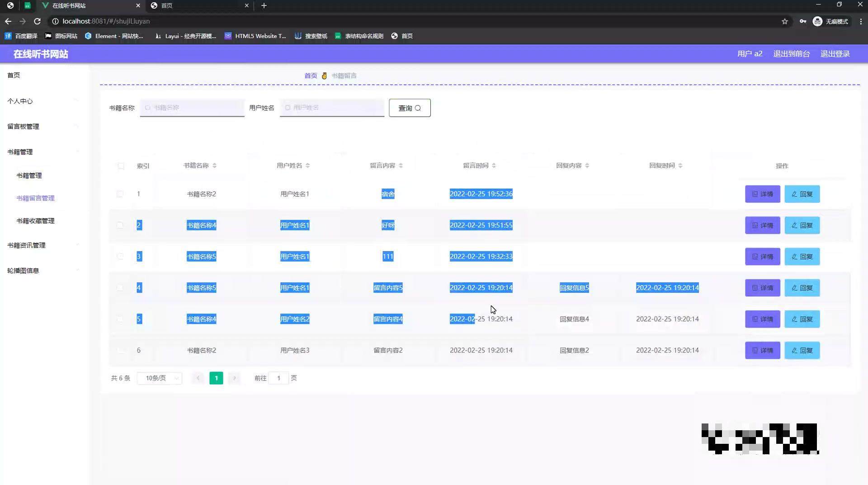Toggle the select-all checkbox in table header
This screenshot has width=868, height=485.
pyautogui.click(x=121, y=166)
